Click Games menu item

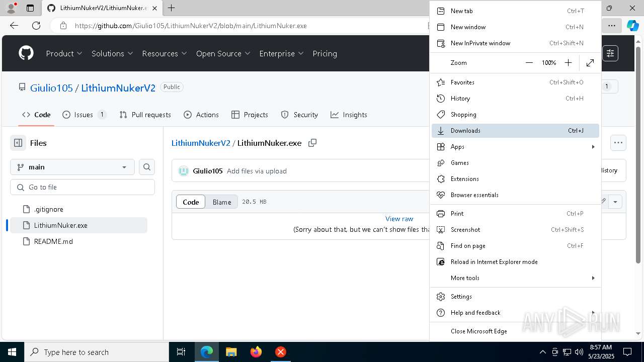coord(515,163)
